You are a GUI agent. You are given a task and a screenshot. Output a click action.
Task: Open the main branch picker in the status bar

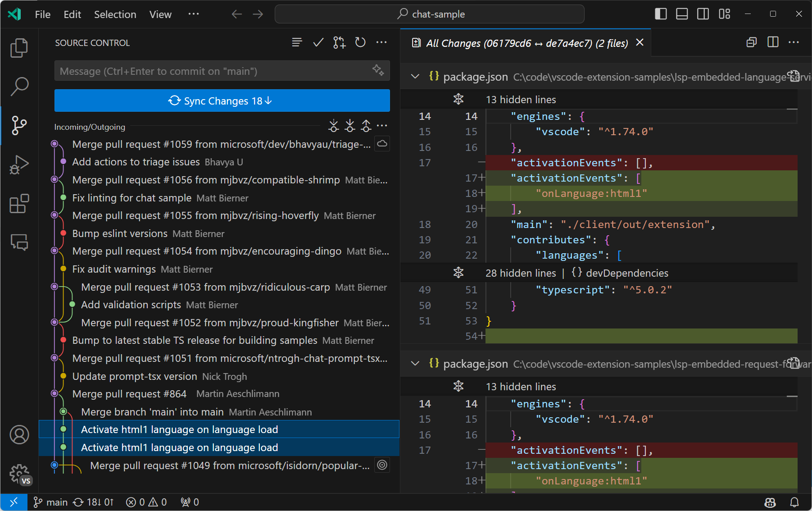pyautogui.click(x=50, y=502)
